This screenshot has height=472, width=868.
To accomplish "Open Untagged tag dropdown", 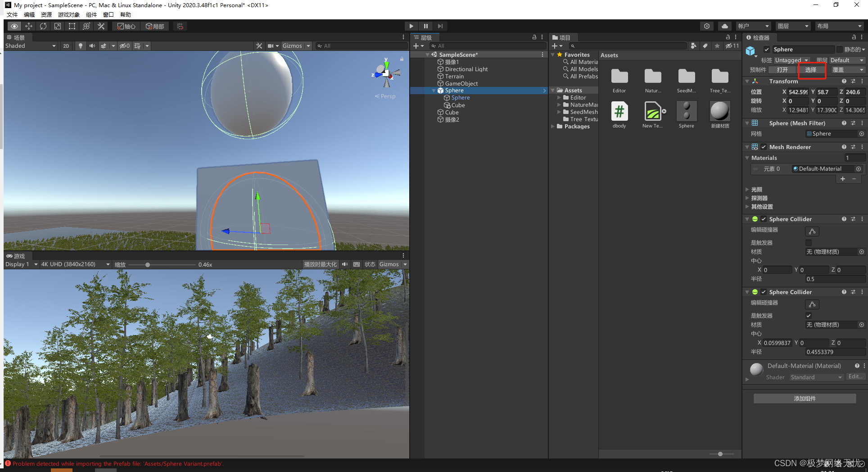I will click(x=792, y=60).
